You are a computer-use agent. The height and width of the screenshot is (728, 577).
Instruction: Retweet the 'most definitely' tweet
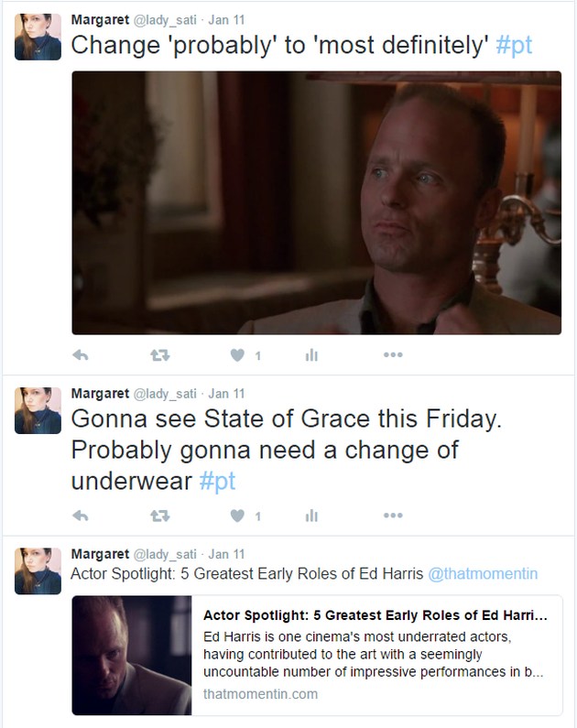(x=160, y=355)
